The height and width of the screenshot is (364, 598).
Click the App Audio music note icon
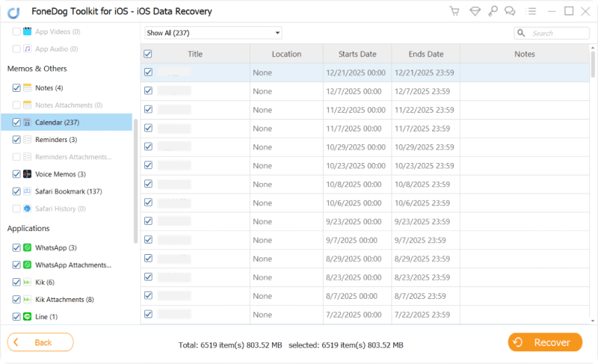[27, 49]
